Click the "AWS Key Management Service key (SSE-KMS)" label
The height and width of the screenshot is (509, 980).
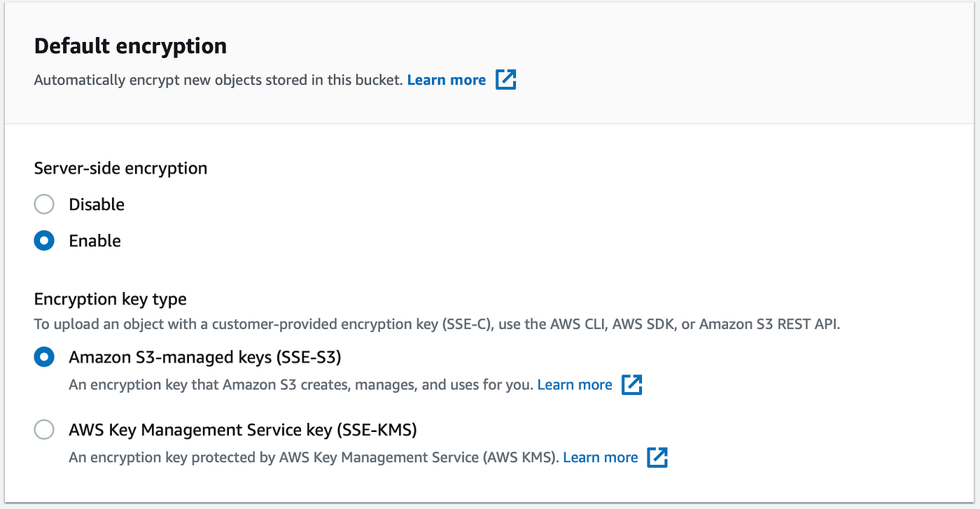click(x=243, y=430)
